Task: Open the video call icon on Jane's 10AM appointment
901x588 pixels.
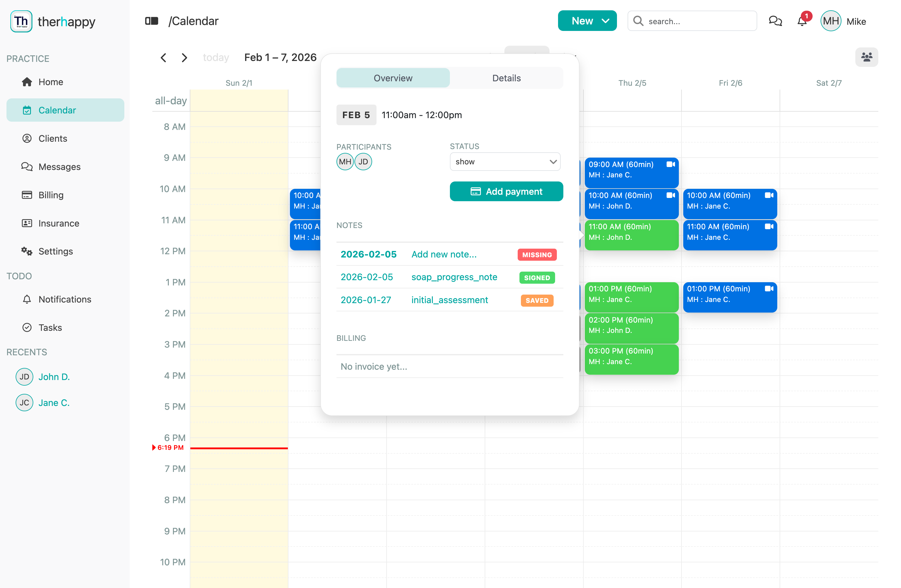Action: (x=769, y=195)
